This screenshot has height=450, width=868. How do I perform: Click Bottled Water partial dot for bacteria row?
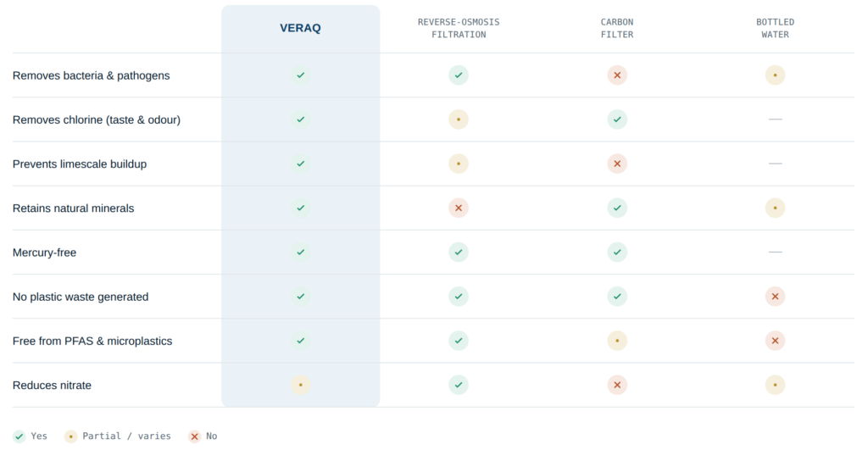775,75
